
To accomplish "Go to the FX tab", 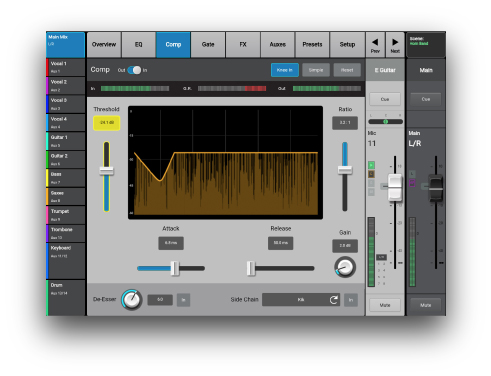I will [243, 45].
